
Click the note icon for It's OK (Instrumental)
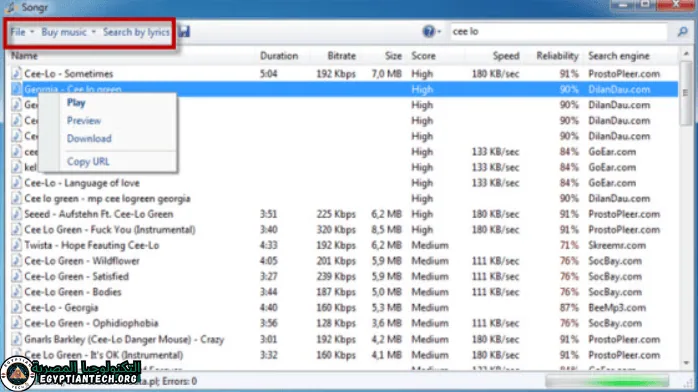pyautogui.click(x=16, y=355)
